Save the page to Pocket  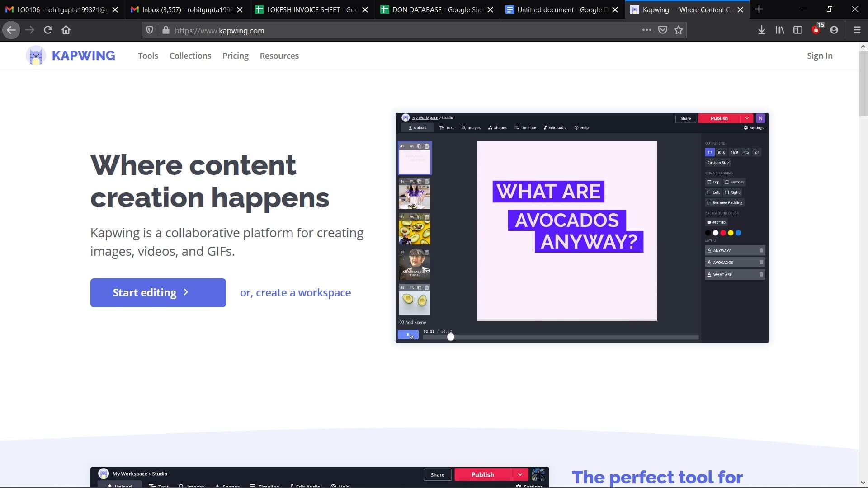pyautogui.click(x=663, y=30)
